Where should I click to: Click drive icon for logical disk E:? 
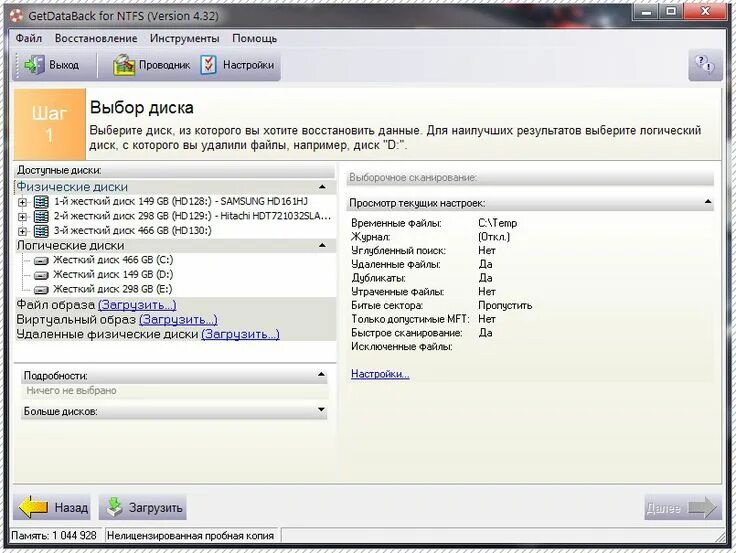(x=41, y=290)
